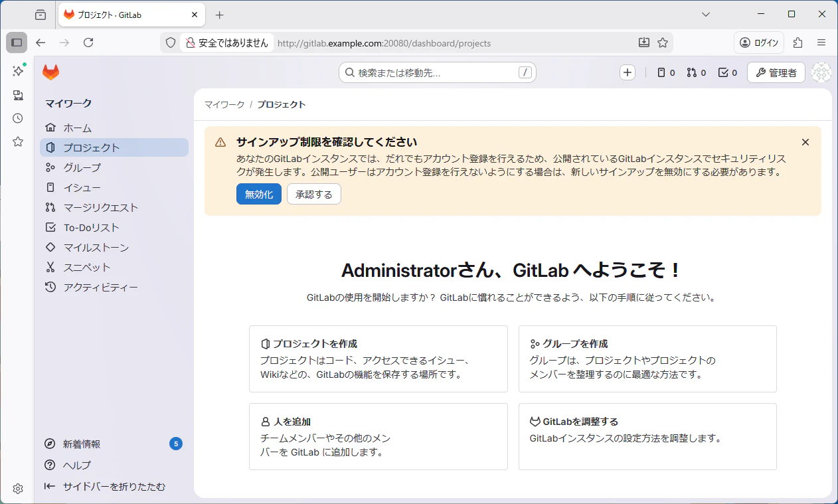
Task: Reload the current page
Action: tap(88, 42)
